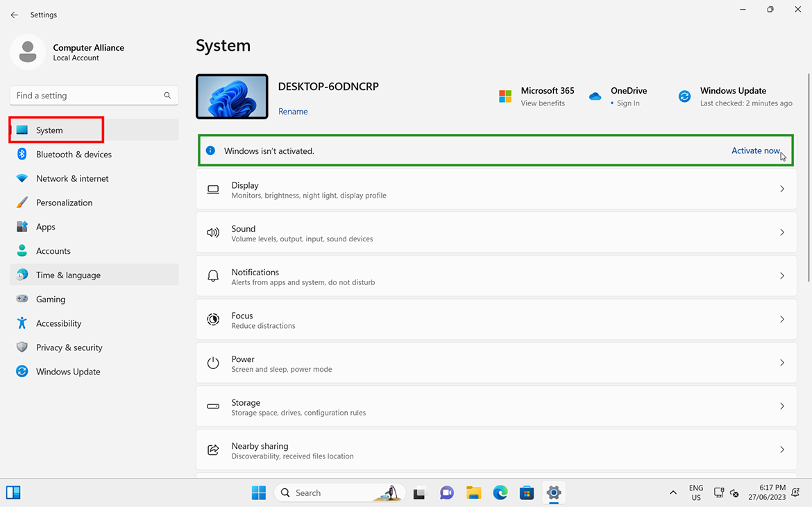Click Rename under DESKTOP-6ODNCRP

pos(293,111)
